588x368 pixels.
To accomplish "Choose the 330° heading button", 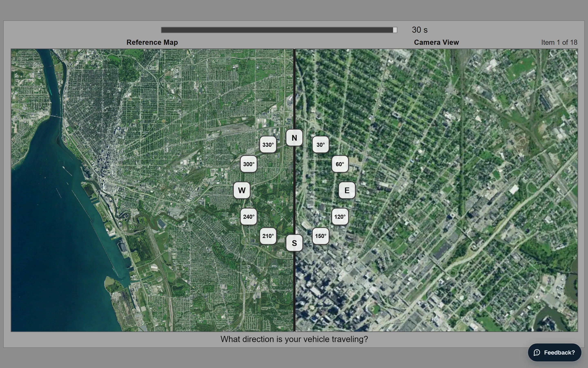I will click(x=268, y=145).
